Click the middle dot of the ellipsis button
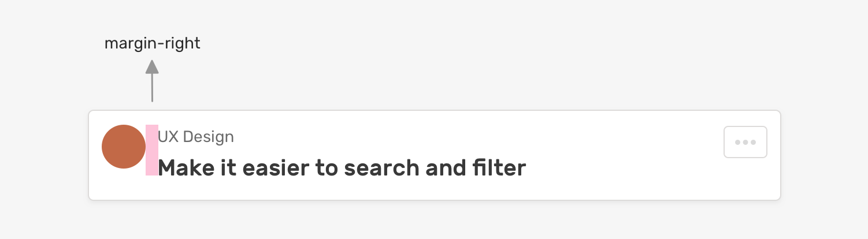Image resolution: width=868 pixels, height=239 pixels. [745, 142]
